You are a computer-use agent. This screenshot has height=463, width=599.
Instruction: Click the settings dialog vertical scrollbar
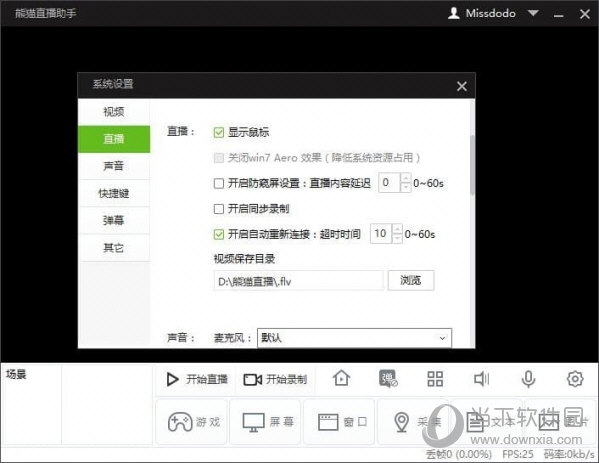[x=472, y=164]
